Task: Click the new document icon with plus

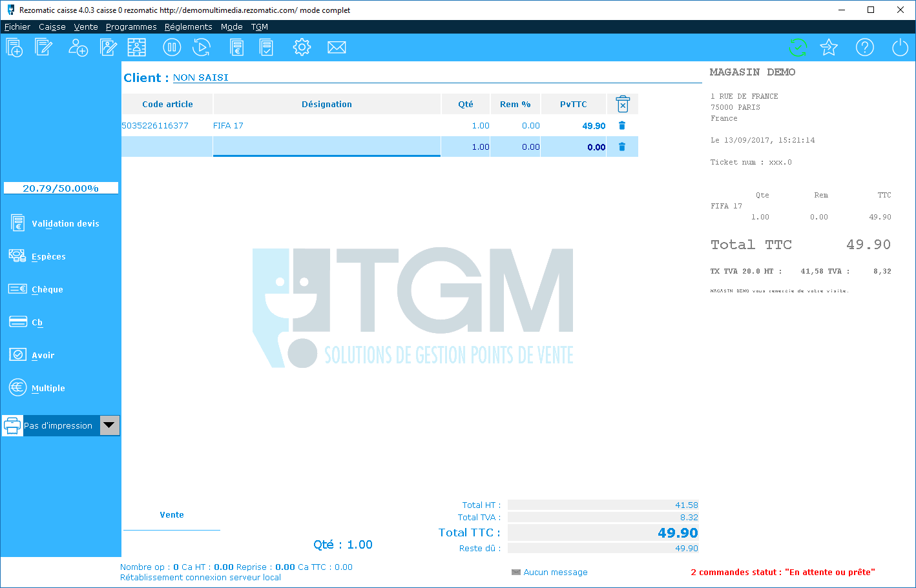Action: pyautogui.click(x=14, y=47)
